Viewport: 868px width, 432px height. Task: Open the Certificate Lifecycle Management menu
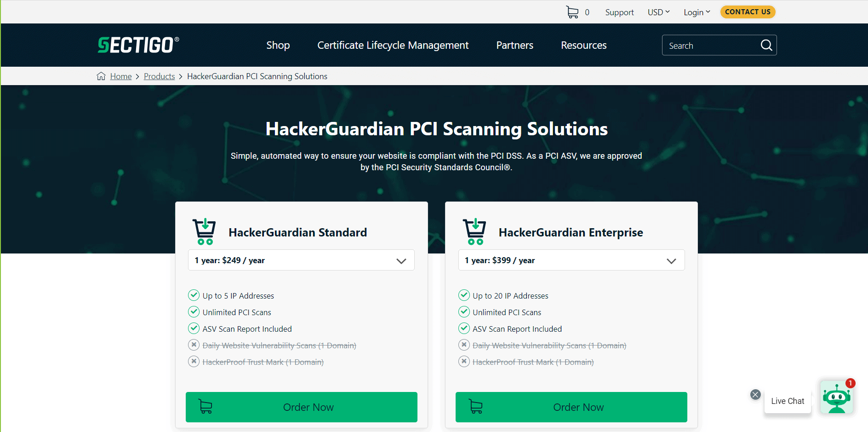(393, 45)
